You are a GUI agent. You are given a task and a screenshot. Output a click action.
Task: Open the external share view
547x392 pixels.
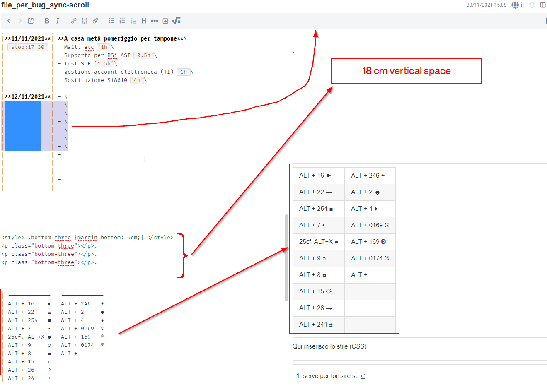30,20
